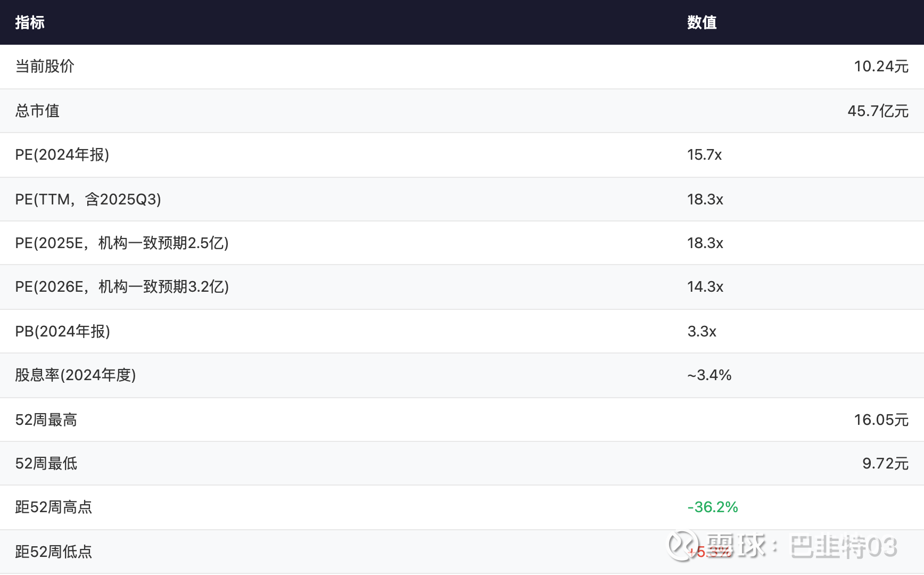
Task: Select the 当前股价 row label
Action: [45, 67]
